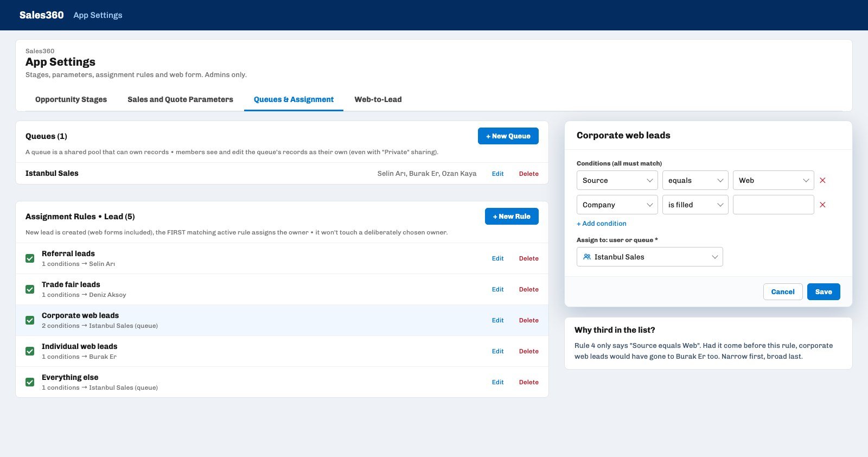
Task: Delete the Referral leads rule
Action: [x=528, y=258]
